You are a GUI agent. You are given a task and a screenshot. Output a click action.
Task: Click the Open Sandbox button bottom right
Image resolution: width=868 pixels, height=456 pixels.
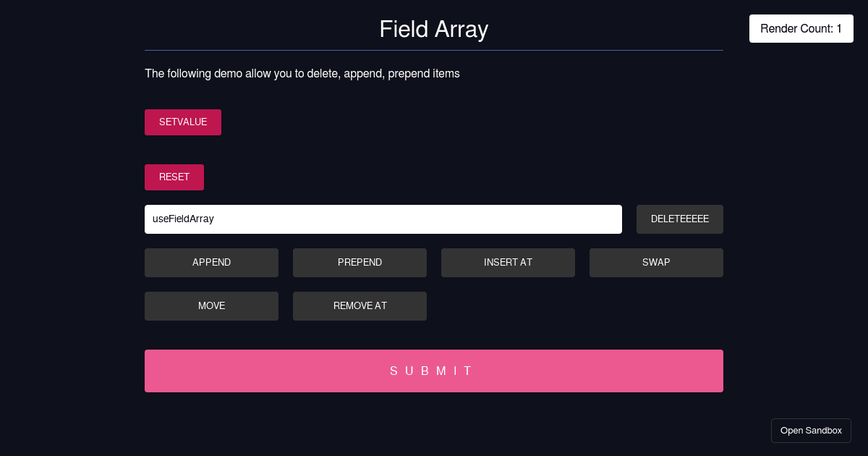(x=811, y=430)
